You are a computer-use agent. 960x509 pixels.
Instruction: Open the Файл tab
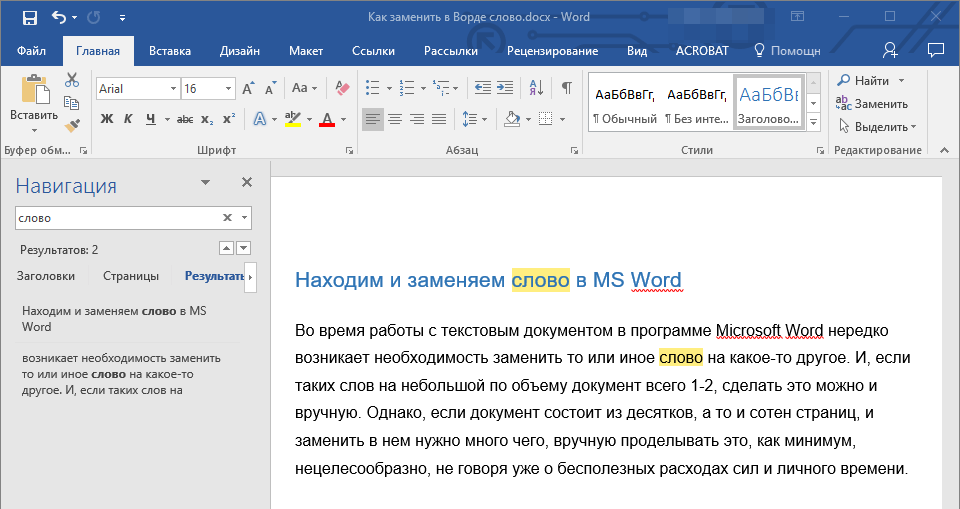(x=31, y=51)
